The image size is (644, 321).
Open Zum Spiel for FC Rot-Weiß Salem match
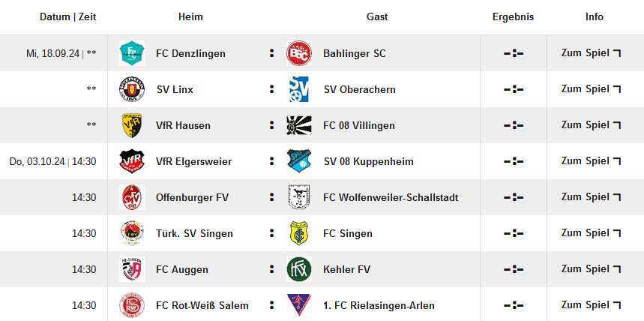[x=591, y=304]
